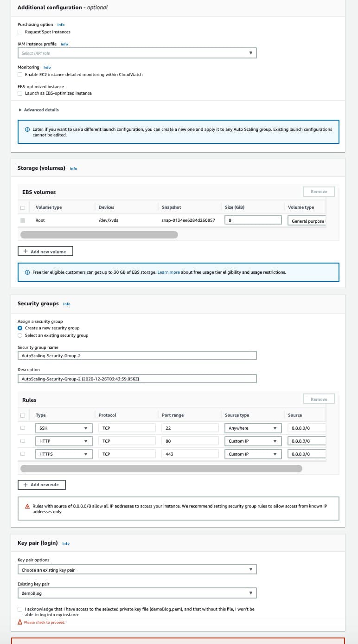
Task: Click the warning icon in 0.0.0.0/0 rules alert
Action: [x=27, y=506]
